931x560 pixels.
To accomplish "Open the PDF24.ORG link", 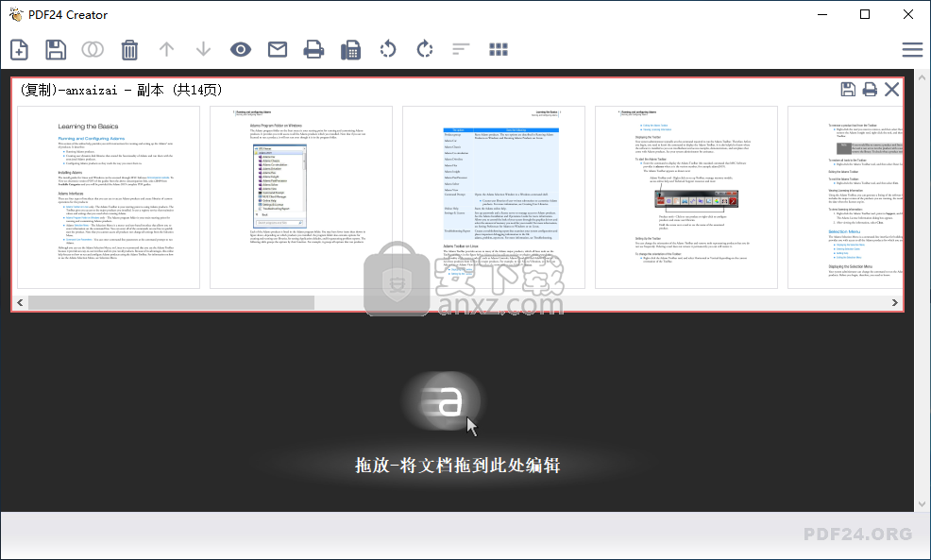I will (x=858, y=534).
